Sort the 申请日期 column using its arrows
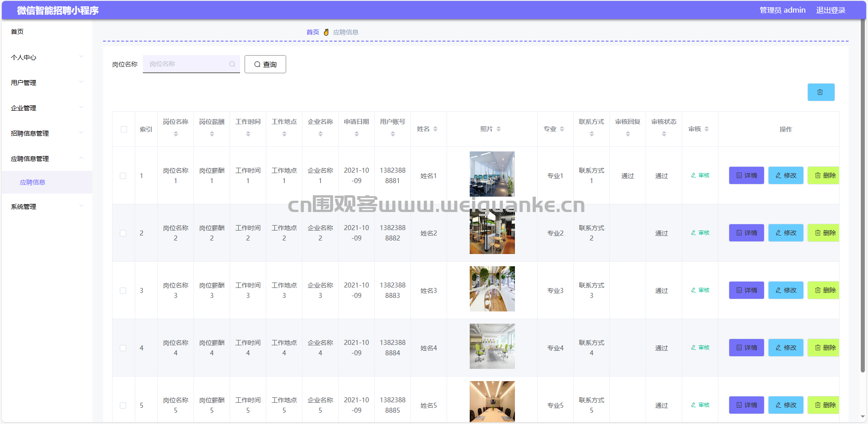 tap(356, 134)
